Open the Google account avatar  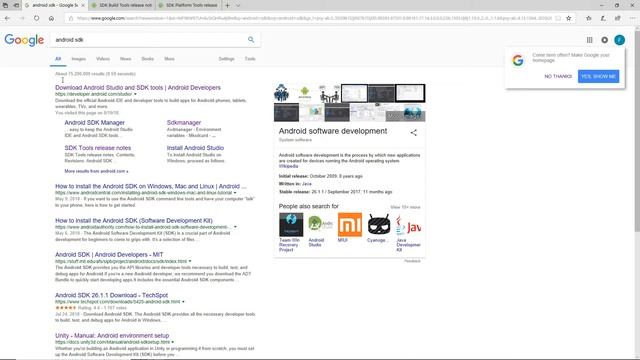click(620, 40)
